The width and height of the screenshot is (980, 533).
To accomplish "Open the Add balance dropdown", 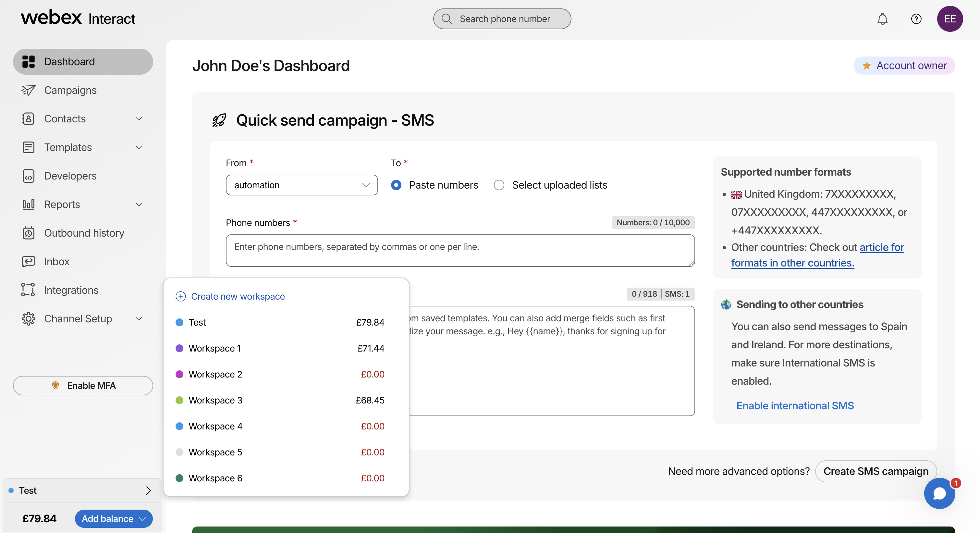I will coord(113,518).
